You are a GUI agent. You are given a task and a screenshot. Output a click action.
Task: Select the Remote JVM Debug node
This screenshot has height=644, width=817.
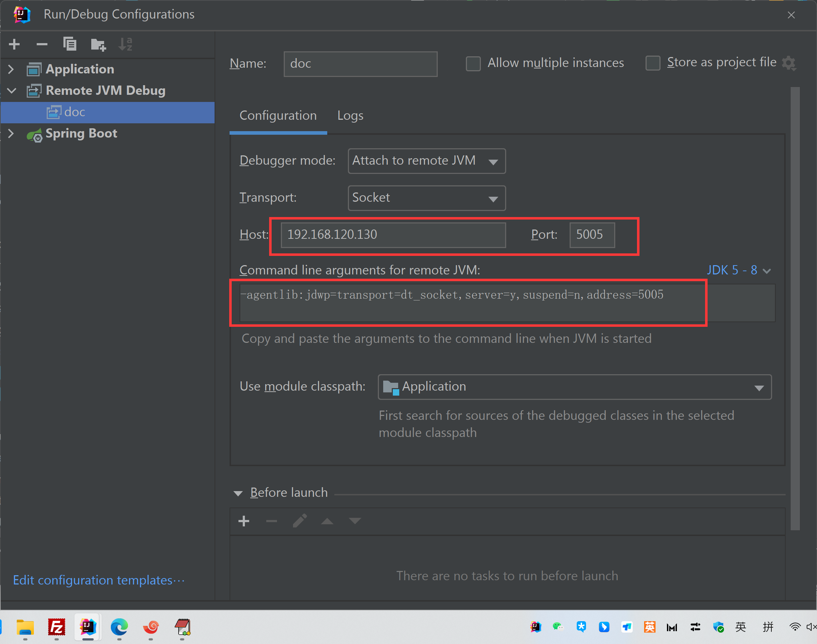[x=105, y=91]
